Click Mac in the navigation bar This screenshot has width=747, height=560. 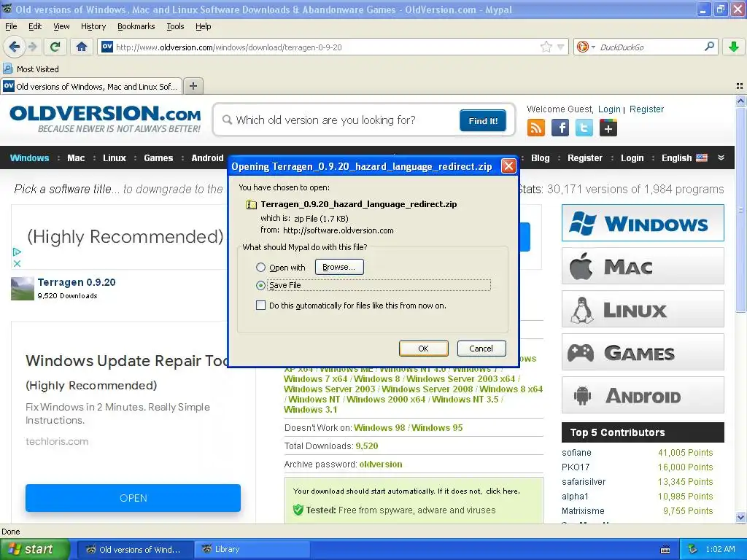76,157
